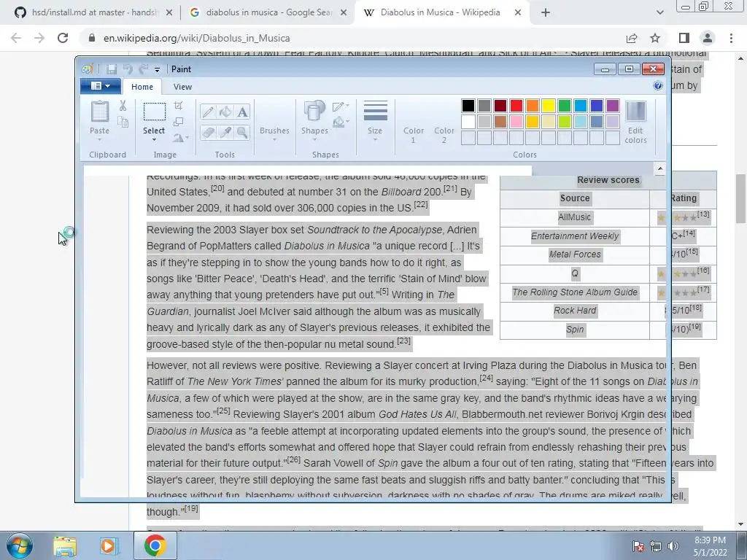
Task: Open Paint Help question mark icon
Action: click(658, 86)
